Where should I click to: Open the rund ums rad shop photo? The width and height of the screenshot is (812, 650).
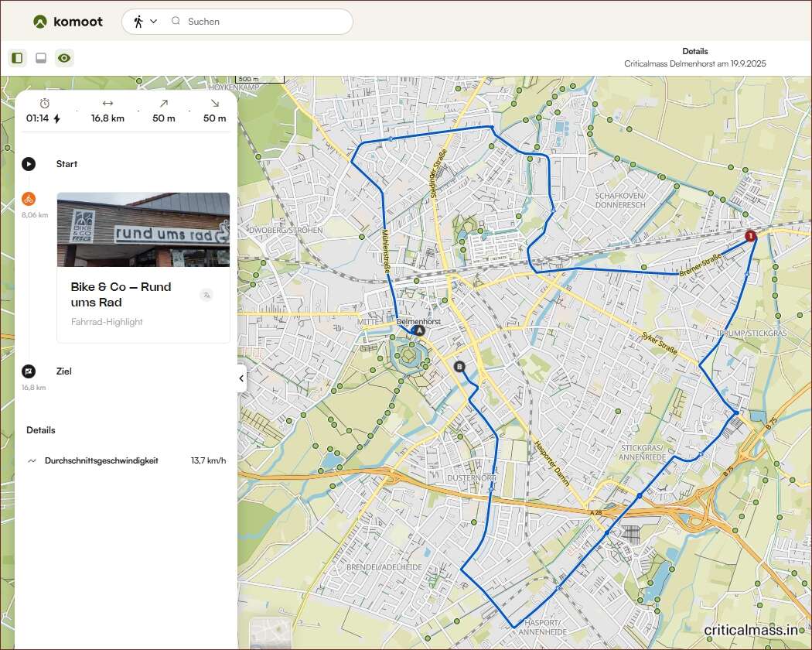click(x=143, y=230)
